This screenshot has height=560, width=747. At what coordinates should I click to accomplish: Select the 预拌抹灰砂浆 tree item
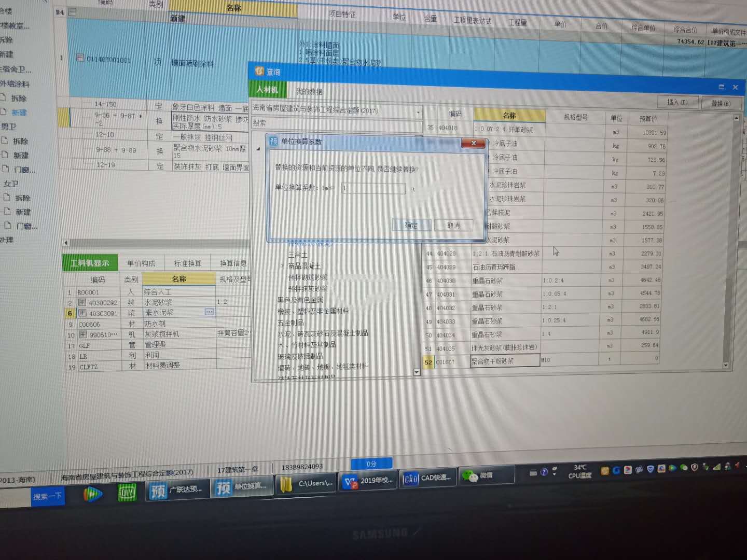[x=308, y=288]
